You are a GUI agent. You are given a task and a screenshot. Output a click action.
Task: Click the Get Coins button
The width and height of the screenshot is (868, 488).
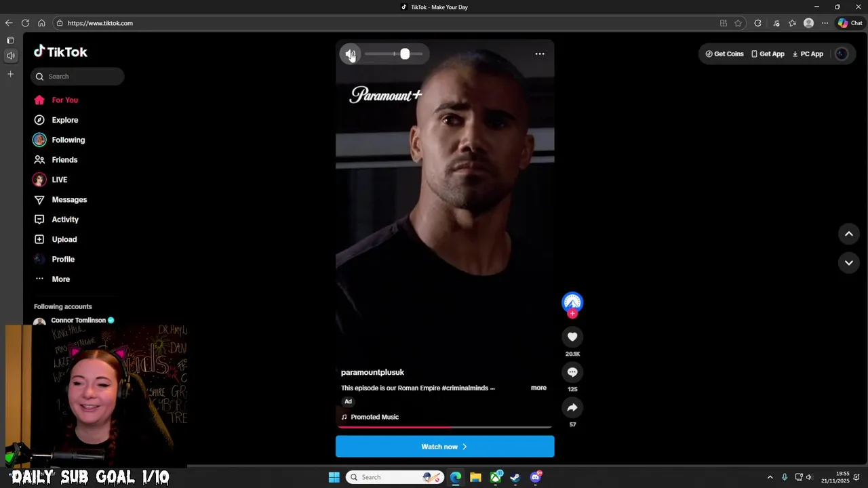point(724,54)
